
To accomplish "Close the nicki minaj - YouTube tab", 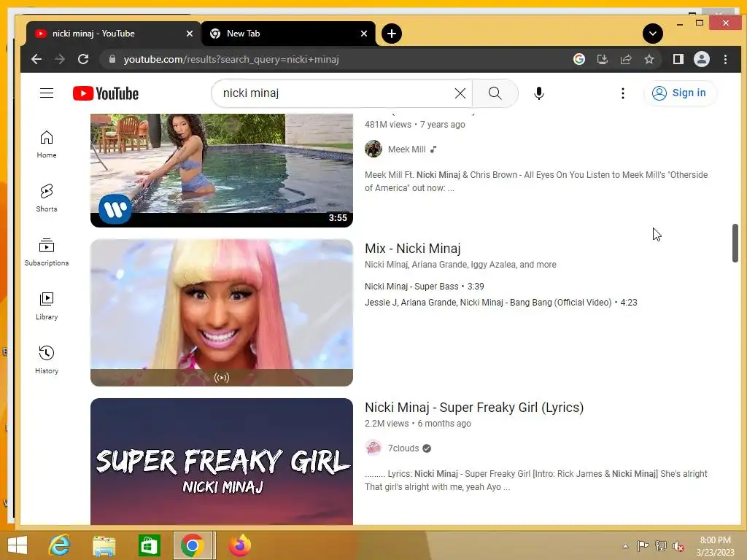I will click(x=189, y=34).
